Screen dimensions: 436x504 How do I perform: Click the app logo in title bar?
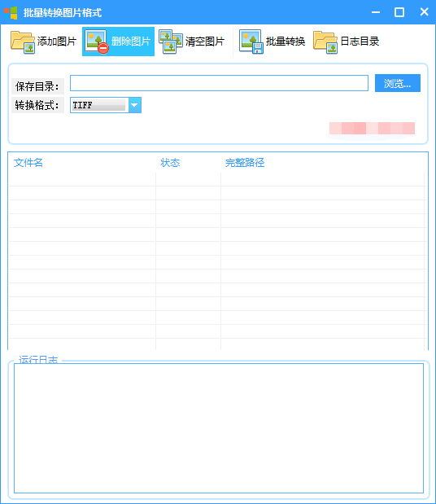pyautogui.click(x=11, y=13)
